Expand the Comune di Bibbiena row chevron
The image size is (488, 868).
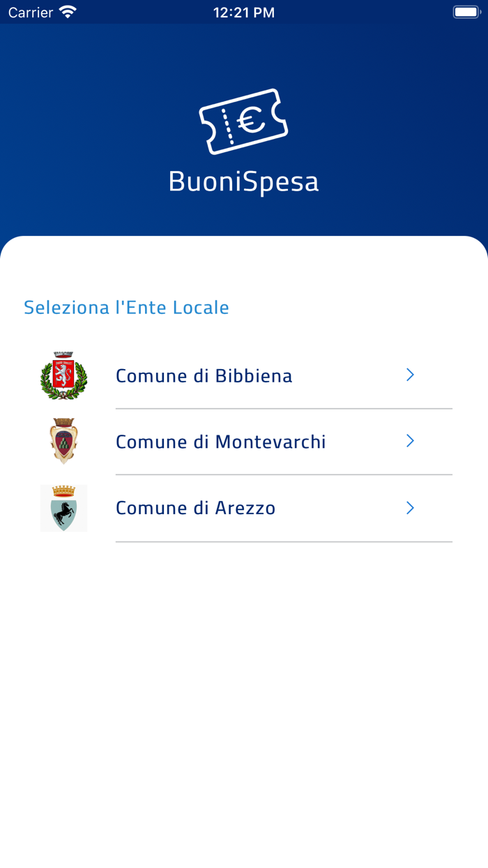410,375
